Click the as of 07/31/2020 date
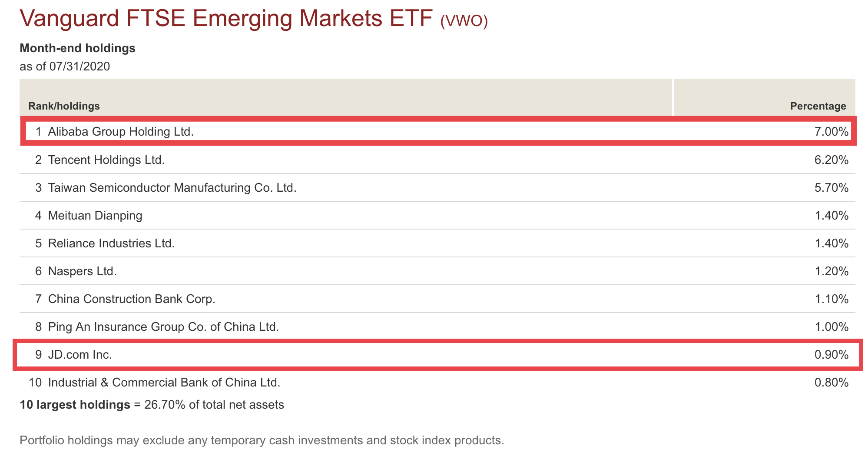The image size is (868, 453). click(65, 67)
